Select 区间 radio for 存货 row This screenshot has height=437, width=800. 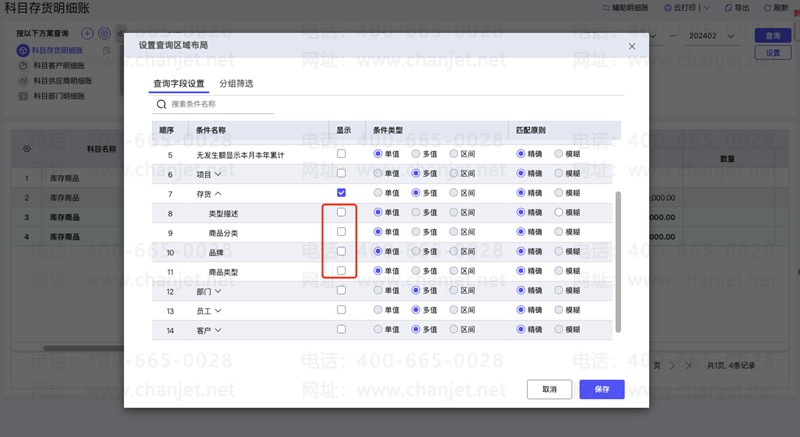coord(454,193)
